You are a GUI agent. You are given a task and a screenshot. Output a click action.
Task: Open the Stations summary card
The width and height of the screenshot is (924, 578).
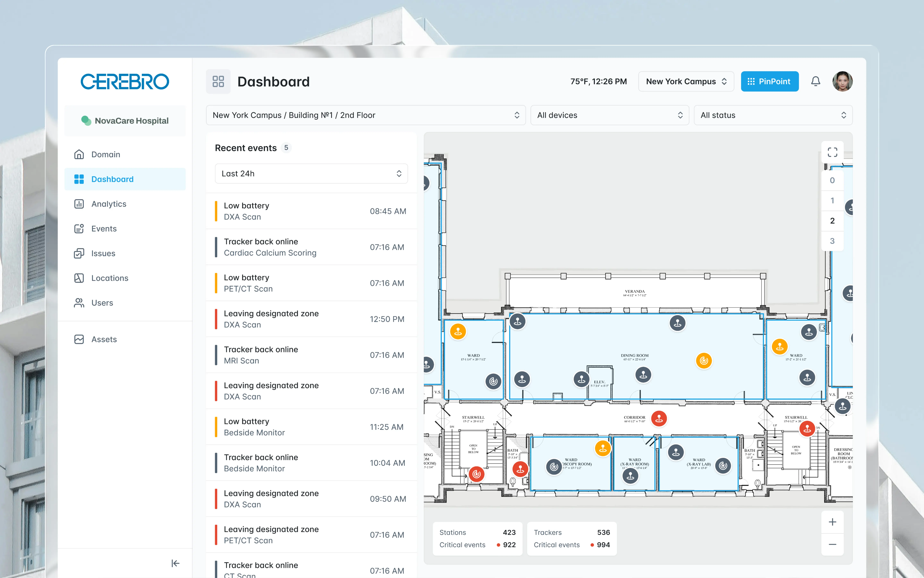(477, 539)
